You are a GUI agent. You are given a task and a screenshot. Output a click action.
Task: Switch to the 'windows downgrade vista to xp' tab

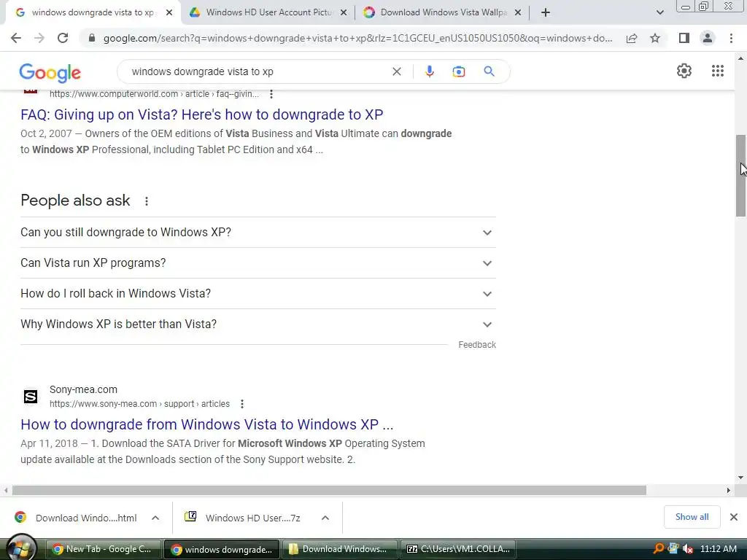(x=93, y=12)
